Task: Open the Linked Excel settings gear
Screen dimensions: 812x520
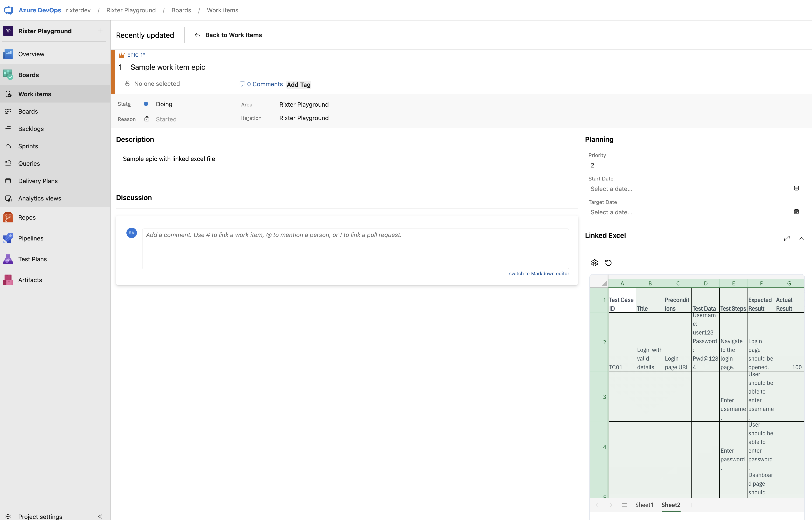Action: point(594,262)
